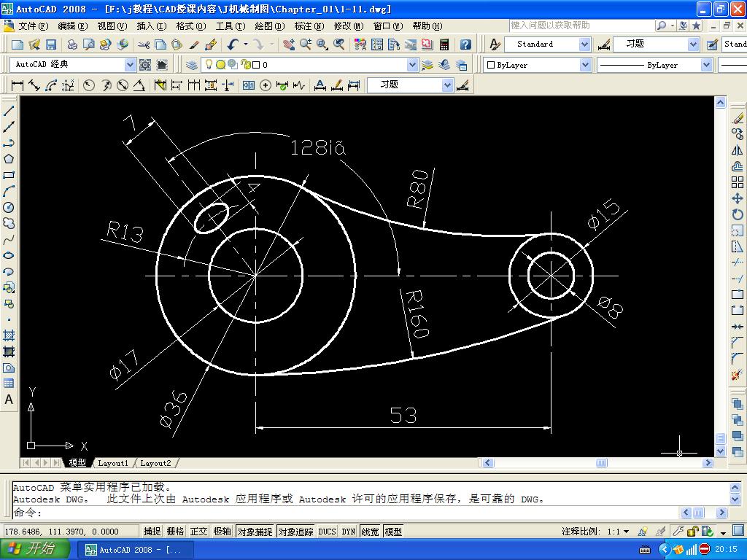
Task: Activate the Rotate modify tool
Action: click(738, 215)
